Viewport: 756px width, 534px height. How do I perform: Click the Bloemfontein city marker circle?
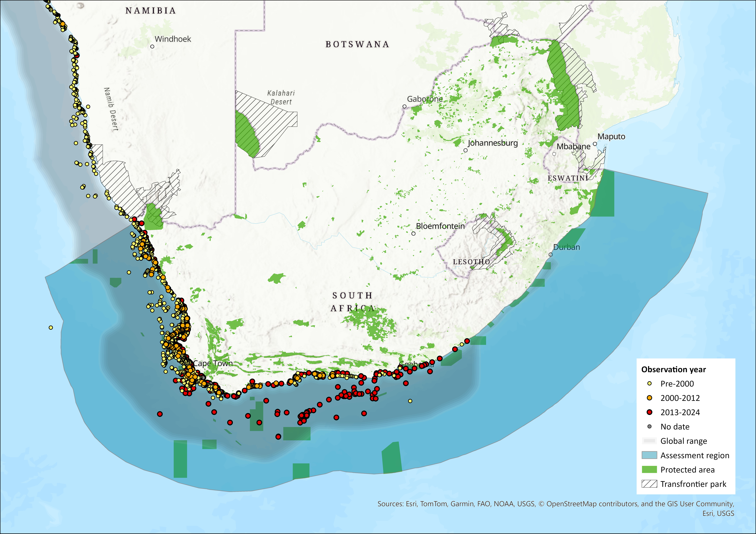[414, 234]
